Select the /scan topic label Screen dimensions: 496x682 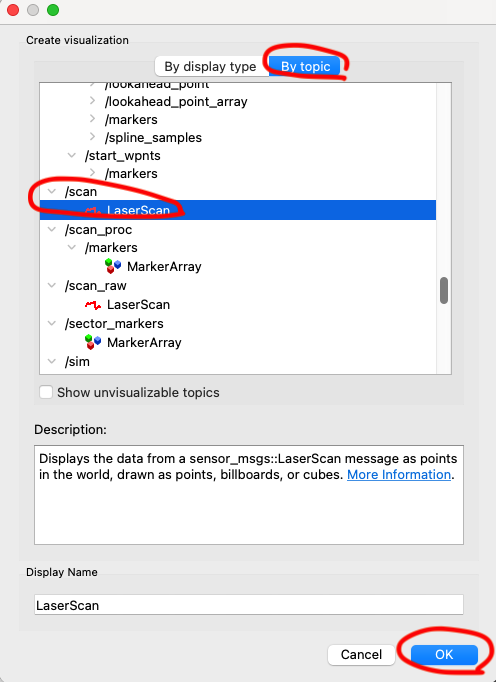pyautogui.click(x=81, y=192)
